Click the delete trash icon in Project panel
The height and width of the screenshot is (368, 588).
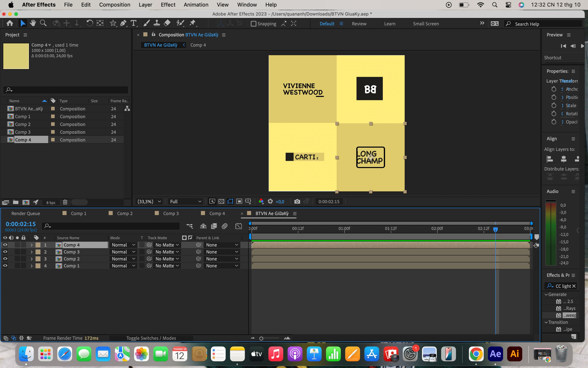pos(65,202)
